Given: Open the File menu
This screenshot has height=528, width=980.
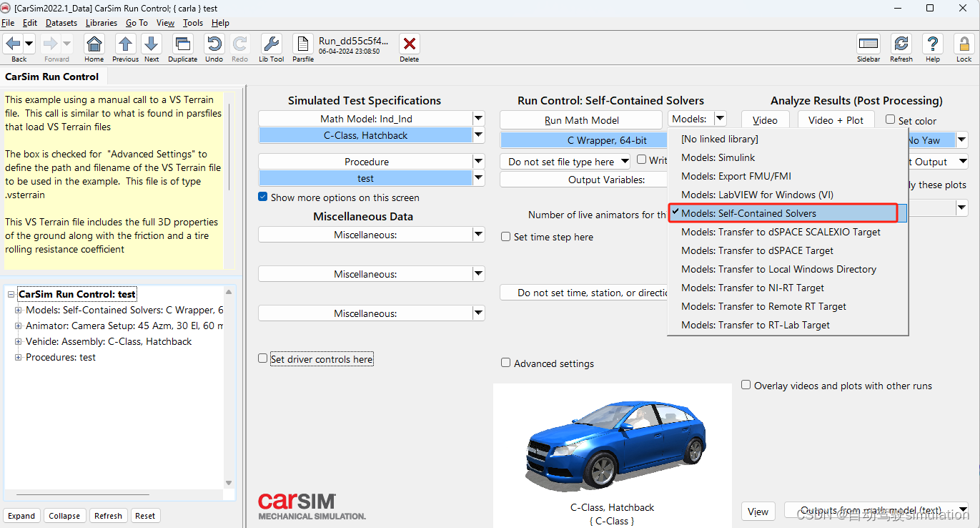Looking at the screenshot, I should click(8, 23).
